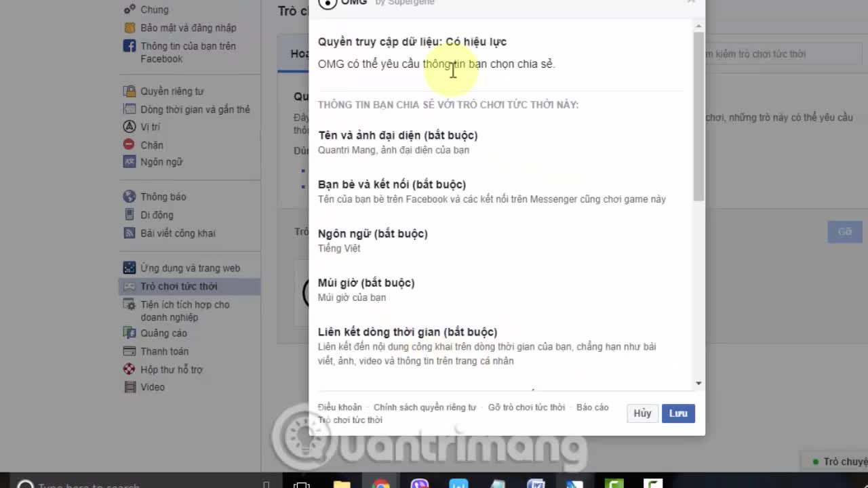This screenshot has width=868, height=488.
Task: Click the film strip icon beside Video
Action: pyautogui.click(x=129, y=387)
